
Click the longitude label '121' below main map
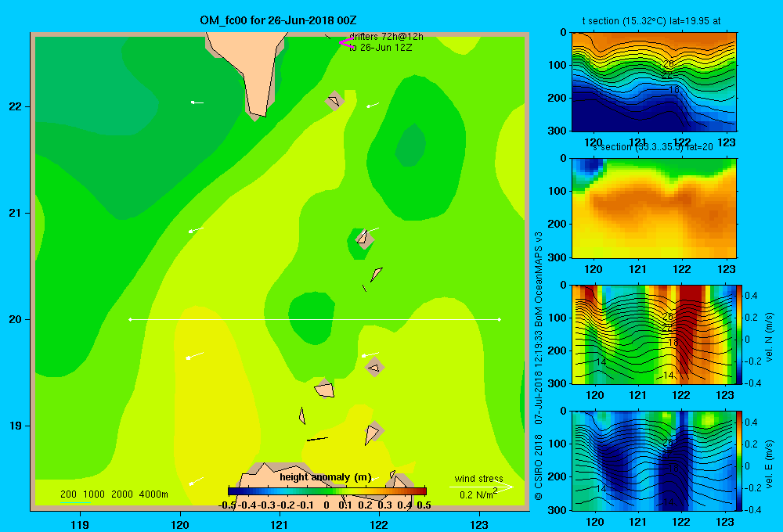[x=280, y=524]
